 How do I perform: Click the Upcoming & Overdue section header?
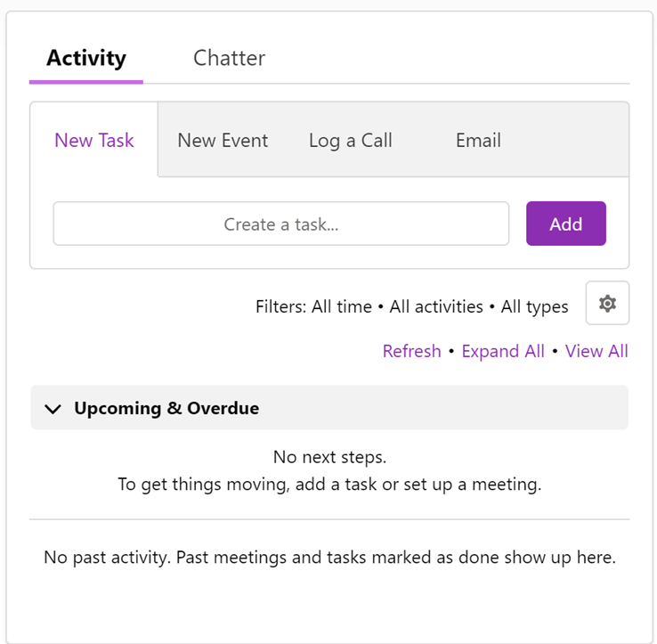click(329, 408)
